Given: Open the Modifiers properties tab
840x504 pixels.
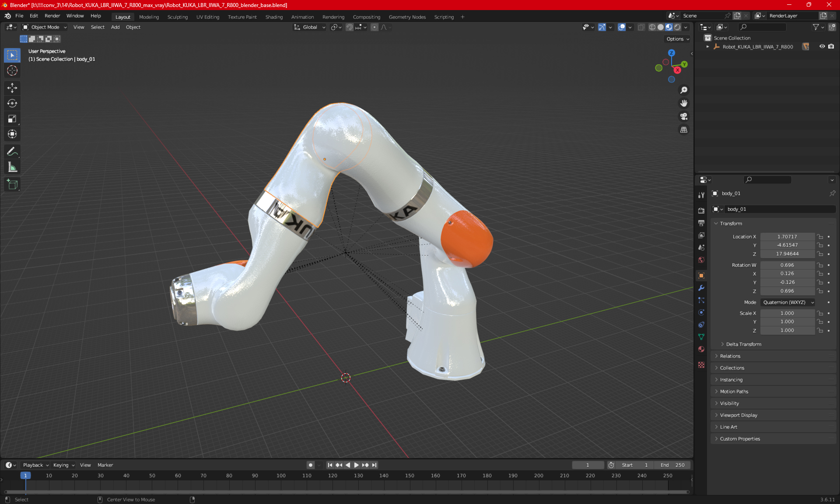Looking at the screenshot, I should click(701, 288).
